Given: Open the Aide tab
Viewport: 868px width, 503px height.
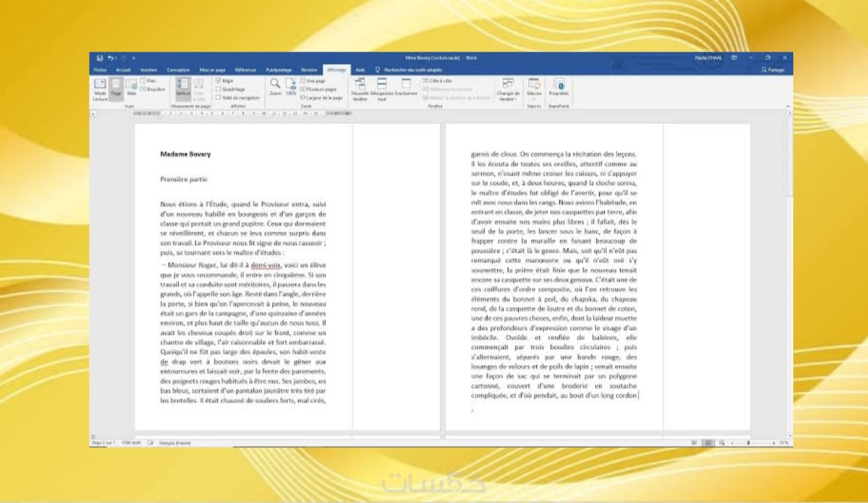Looking at the screenshot, I should pyautogui.click(x=360, y=70).
